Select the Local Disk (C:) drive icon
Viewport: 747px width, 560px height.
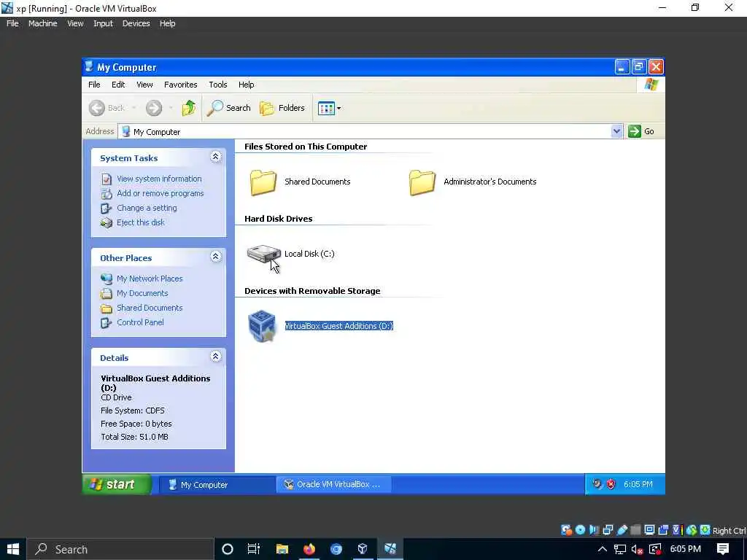(x=263, y=254)
